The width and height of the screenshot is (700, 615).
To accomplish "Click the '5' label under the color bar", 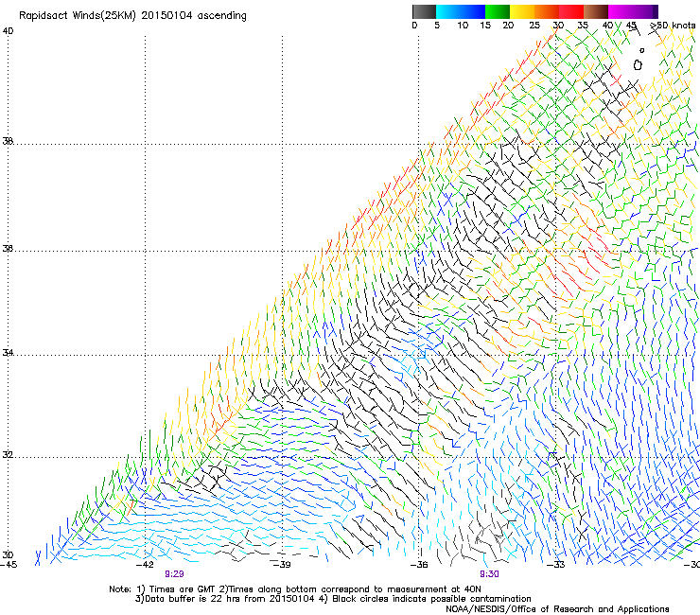I will click(437, 26).
